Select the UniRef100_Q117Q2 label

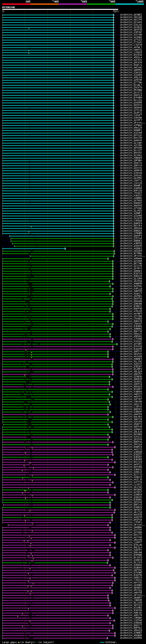click(131, 487)
